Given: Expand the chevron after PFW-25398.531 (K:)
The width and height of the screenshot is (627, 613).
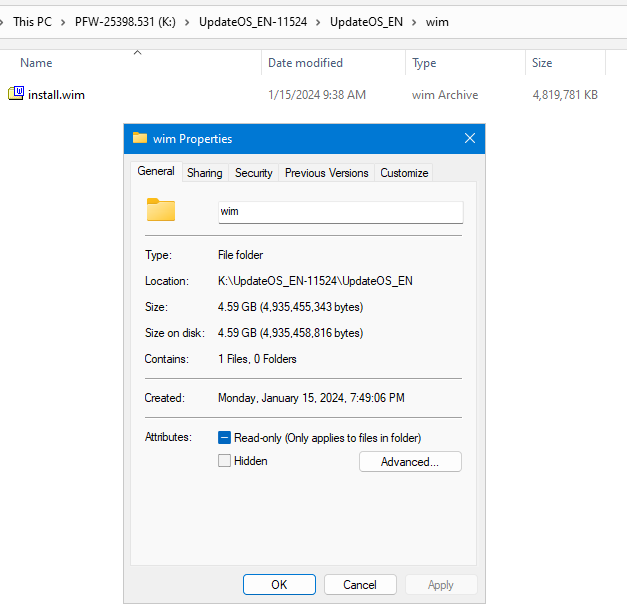Looking at the screenshot, I should tap(187, 22).
